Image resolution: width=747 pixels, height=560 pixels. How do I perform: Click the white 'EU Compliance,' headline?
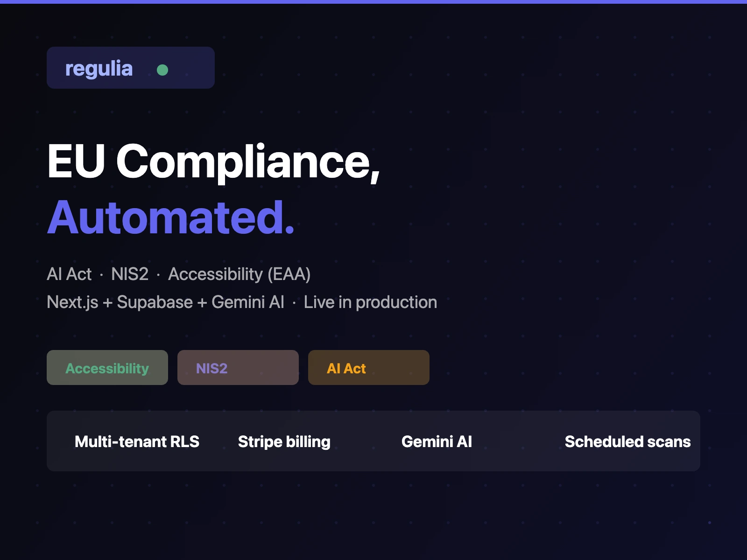[x=213, y=161]
